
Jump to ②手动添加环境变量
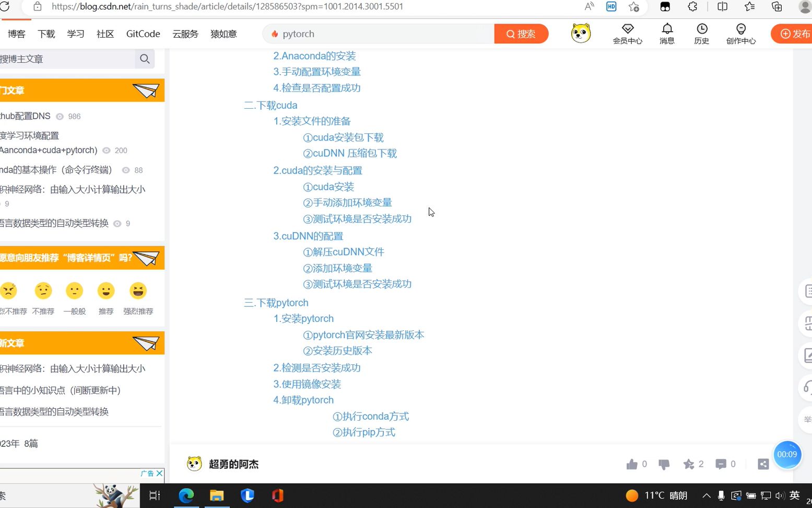[x=347, y=202]
